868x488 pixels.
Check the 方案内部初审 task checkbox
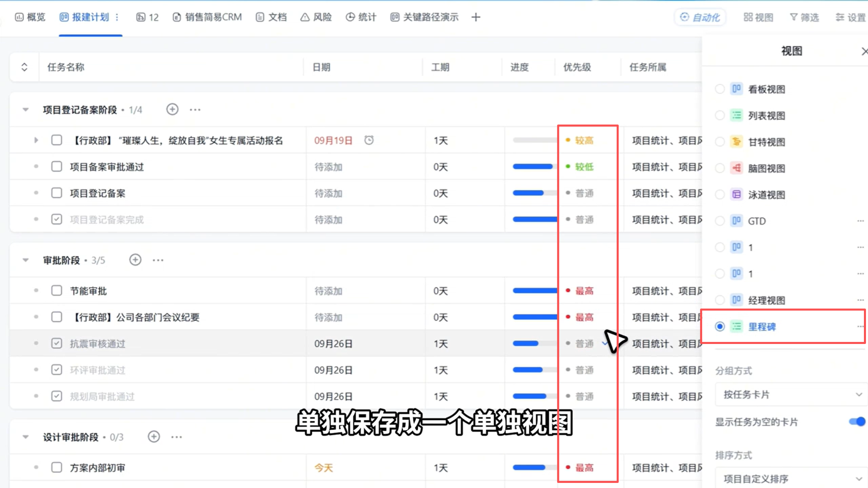point(57,467)
